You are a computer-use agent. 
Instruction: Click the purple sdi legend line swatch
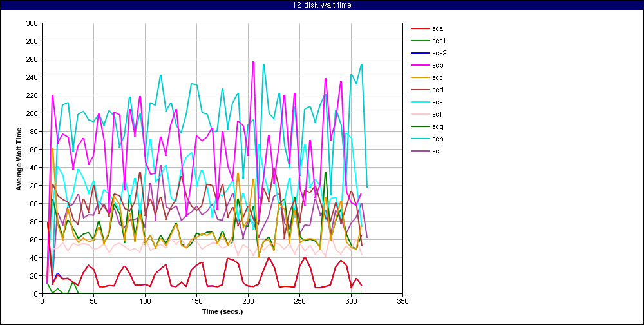click(419, 151)
